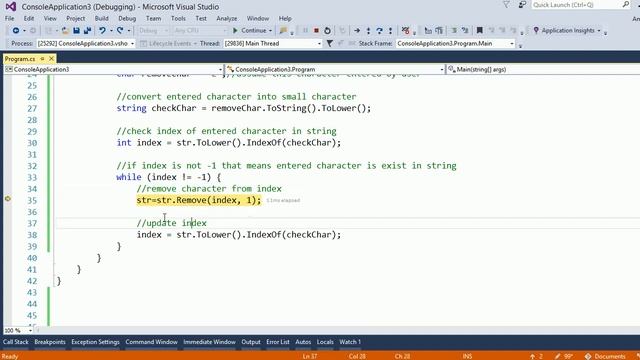Click the thread filter funnel icon
640x360 pixels.
(329, 43)
